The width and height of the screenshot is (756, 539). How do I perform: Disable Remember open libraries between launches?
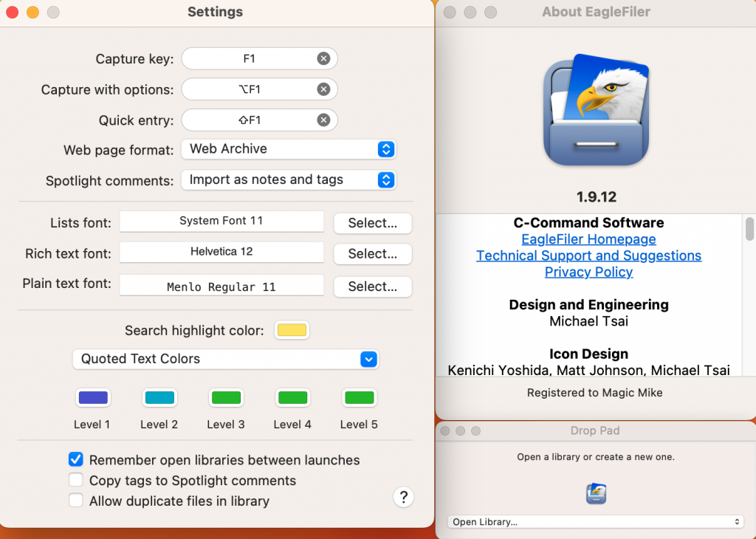pyautogui.click(x=75, y=459)
